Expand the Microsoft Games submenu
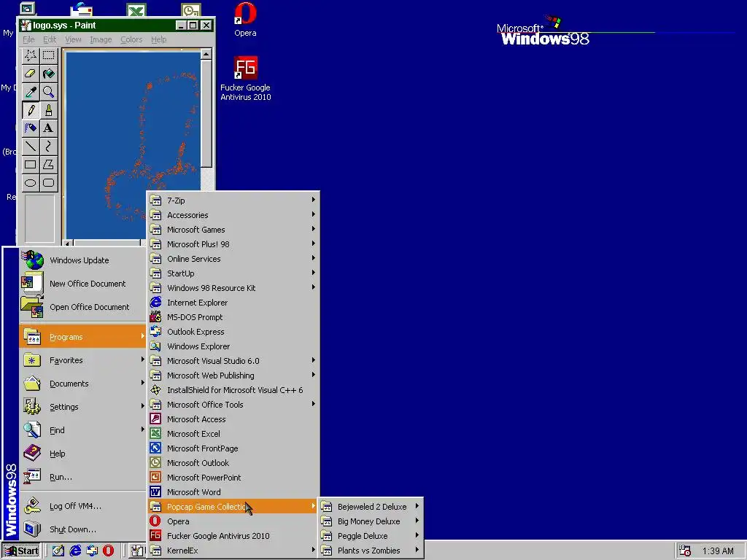 click(233, 230)
